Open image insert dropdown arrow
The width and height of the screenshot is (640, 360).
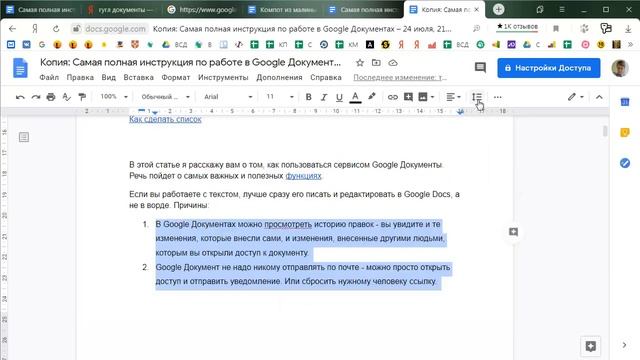tap(433, 97)
